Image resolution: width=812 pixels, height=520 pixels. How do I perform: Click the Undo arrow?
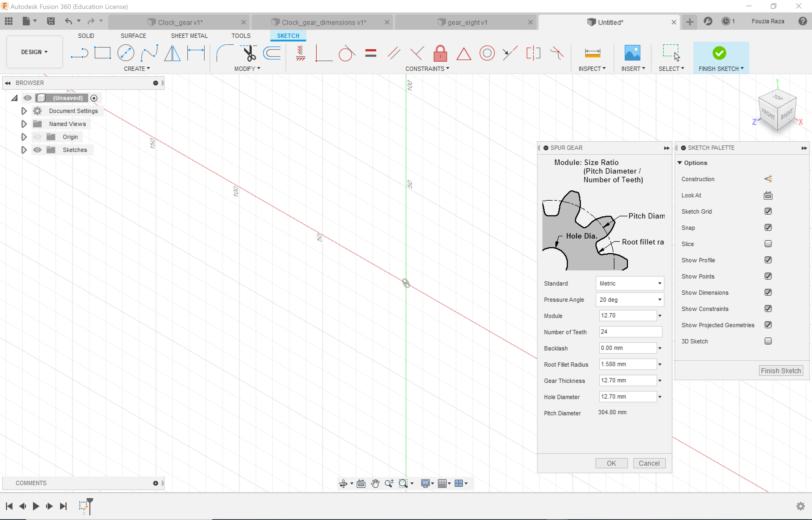pyautogui.click(x=68, y=21)
